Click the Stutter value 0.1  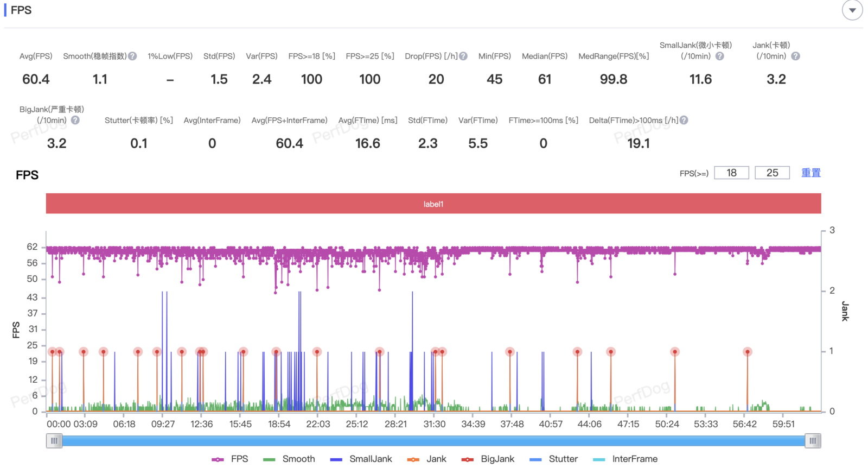point(139,143)
